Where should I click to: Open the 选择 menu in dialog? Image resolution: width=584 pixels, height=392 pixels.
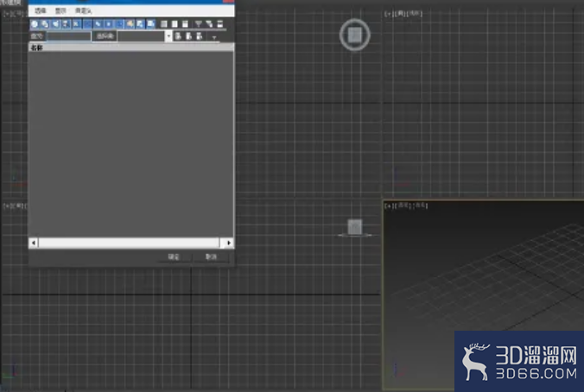tap(41, 11)
